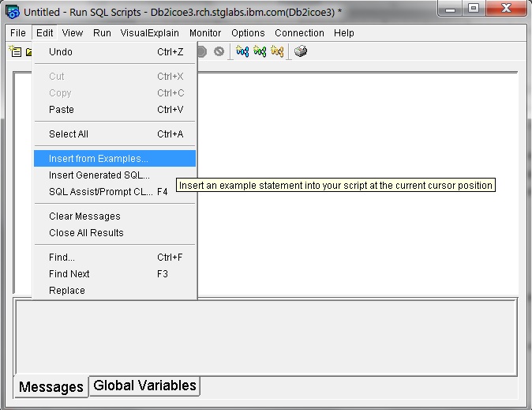Image resolution: width=532 pixels, height=410 pixels.
Task: Click the new script toolbar icon
Action: pyautogui.click(x=15, y=51)
